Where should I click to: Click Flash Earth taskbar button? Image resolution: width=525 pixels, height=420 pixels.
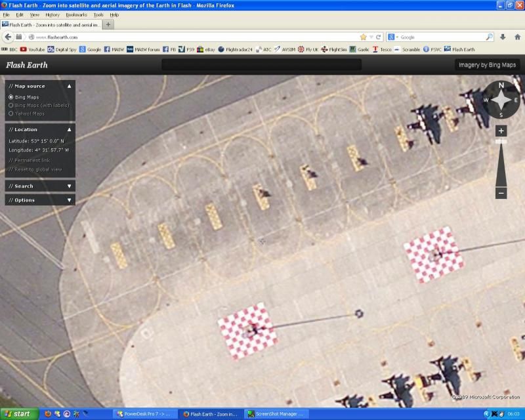point(210,414)
